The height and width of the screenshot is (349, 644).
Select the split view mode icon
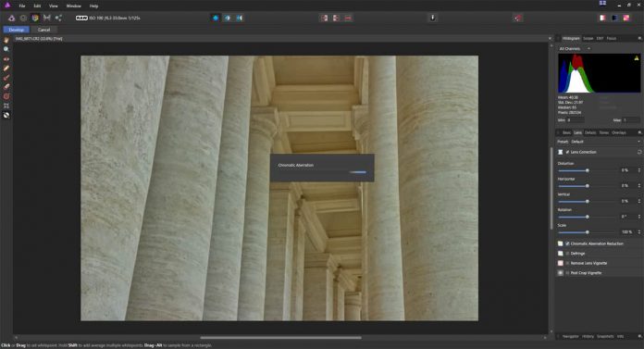(227, 18)
